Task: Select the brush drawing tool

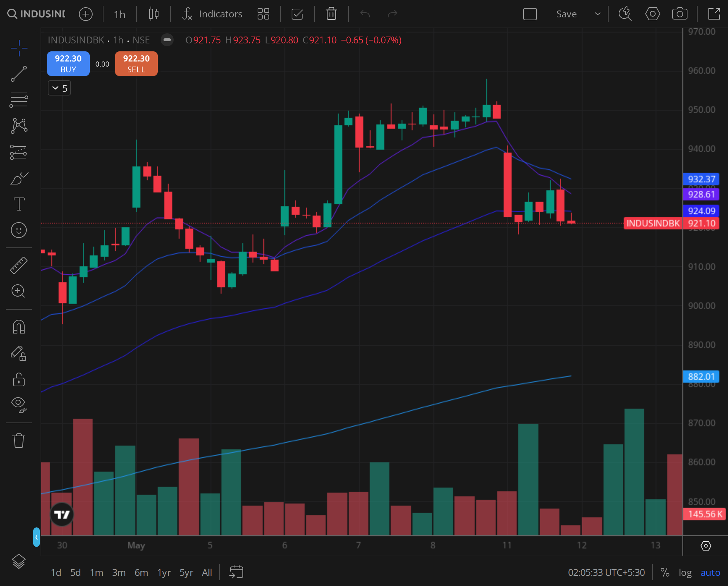Action: click(x=19, y=178)
